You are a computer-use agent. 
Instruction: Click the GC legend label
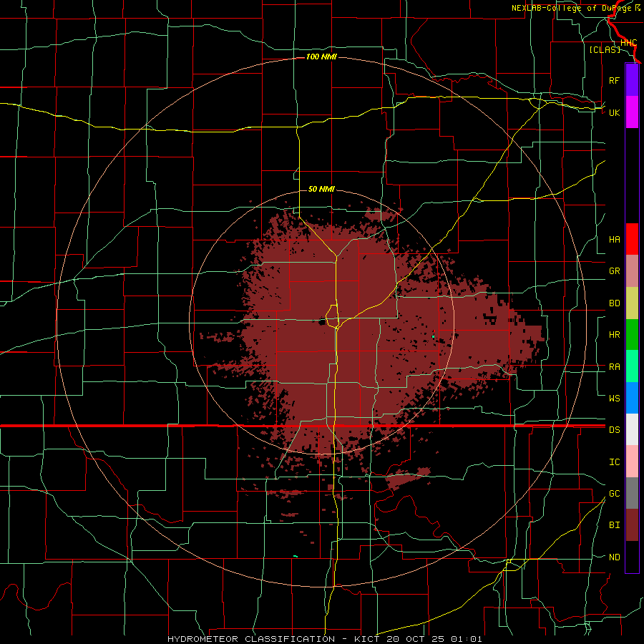[x=614, y=494]
